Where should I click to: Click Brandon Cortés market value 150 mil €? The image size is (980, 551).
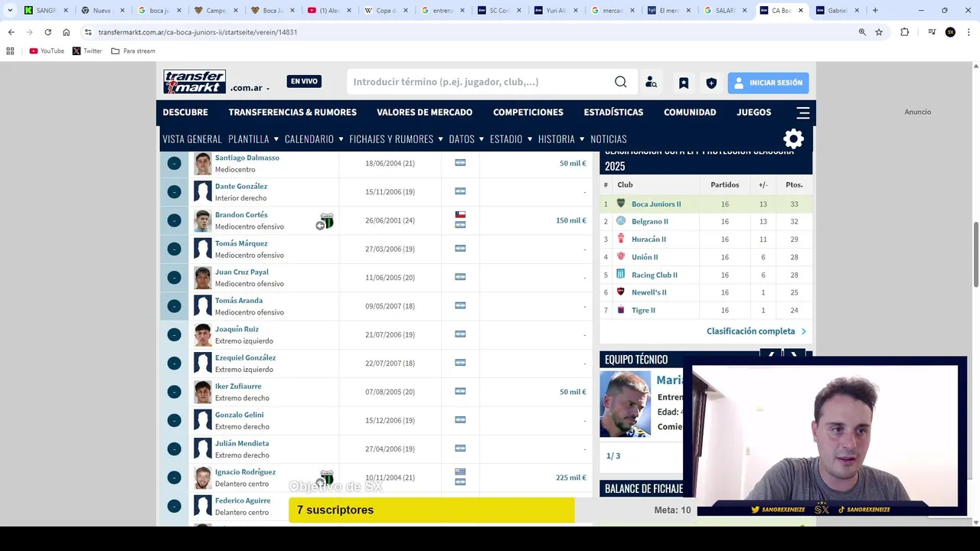(570, 220)
